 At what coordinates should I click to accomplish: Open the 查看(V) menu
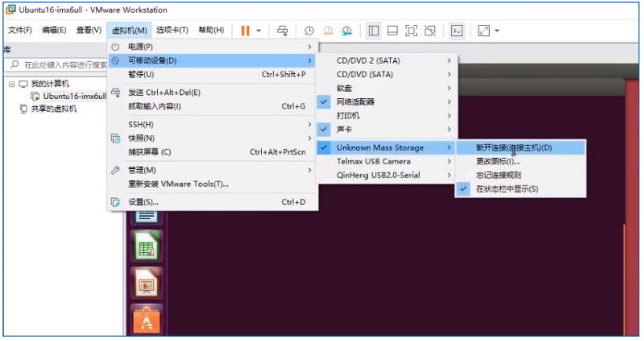pos(89,30)
